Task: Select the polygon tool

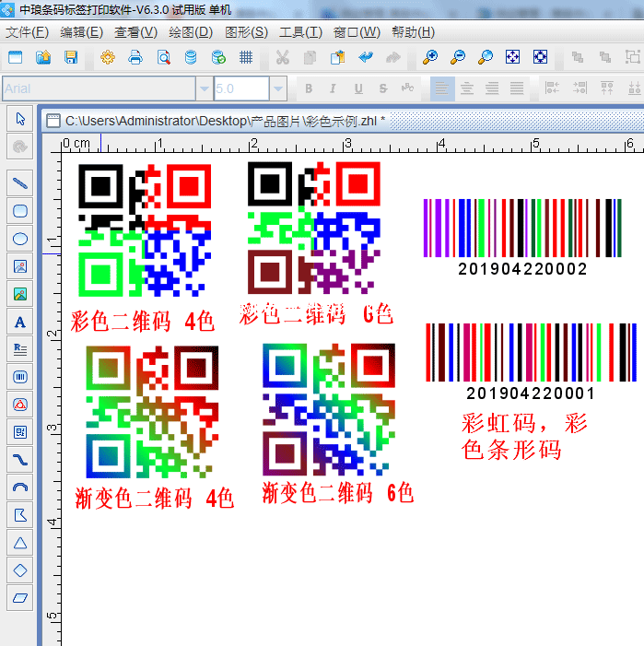Action: coord(19,515)
